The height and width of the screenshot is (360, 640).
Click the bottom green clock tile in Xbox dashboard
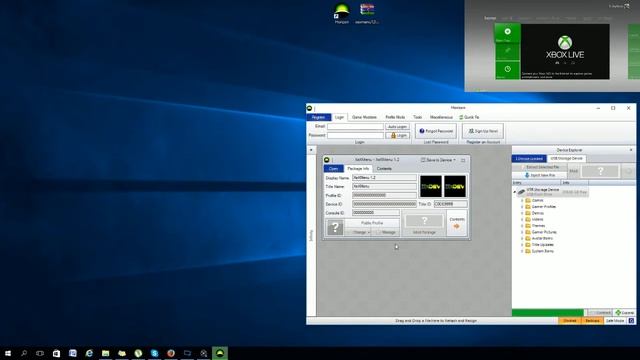507,70
